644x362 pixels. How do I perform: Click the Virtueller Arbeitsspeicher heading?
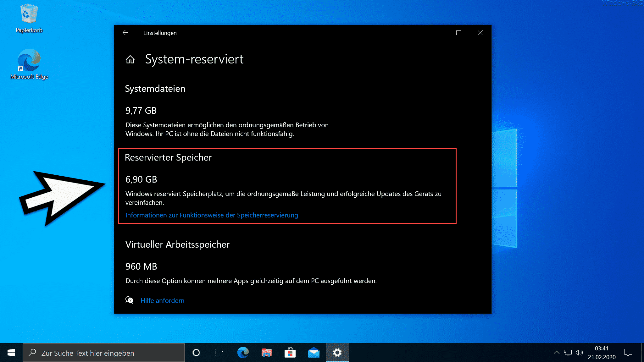coord(177,244)
